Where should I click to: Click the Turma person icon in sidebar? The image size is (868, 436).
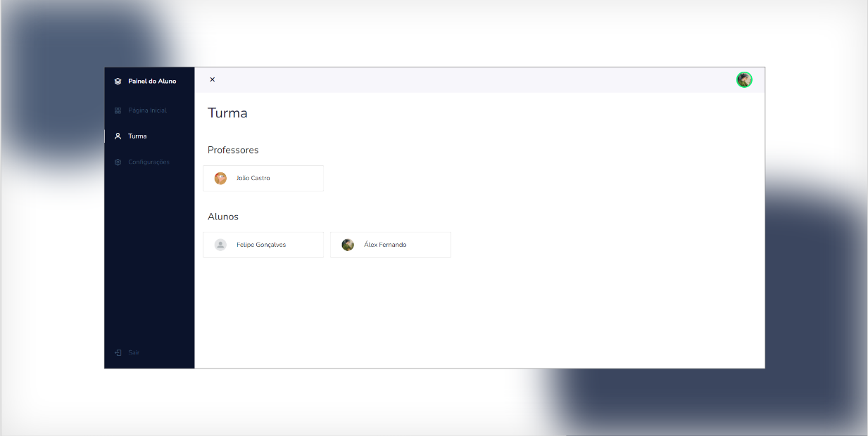[x=118, y=136]
